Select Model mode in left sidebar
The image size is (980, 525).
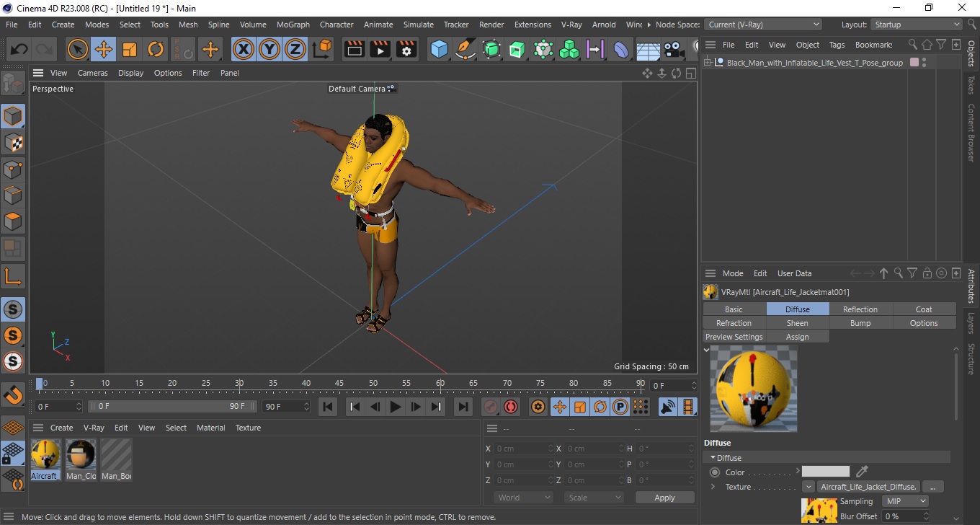click(13, 116)
